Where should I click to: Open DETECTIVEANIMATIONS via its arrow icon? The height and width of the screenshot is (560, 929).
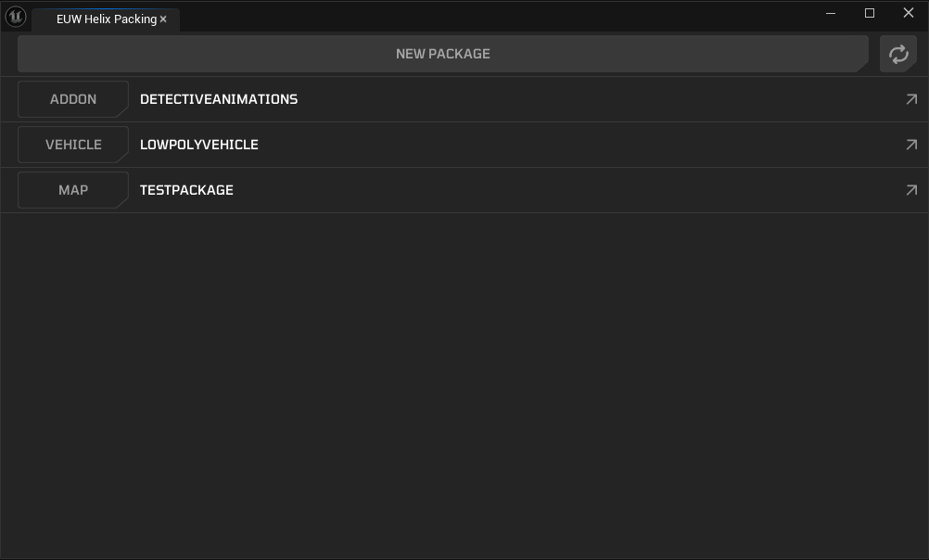911,99
